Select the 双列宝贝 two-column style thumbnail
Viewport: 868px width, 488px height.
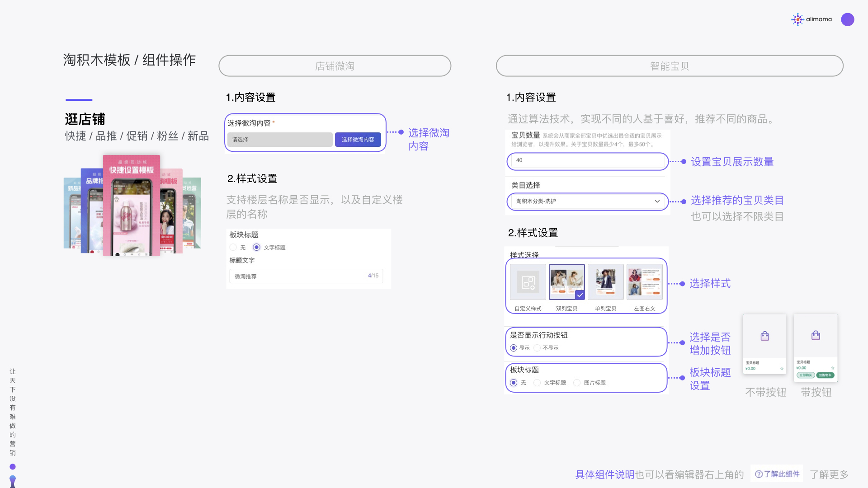click(566, 281)
